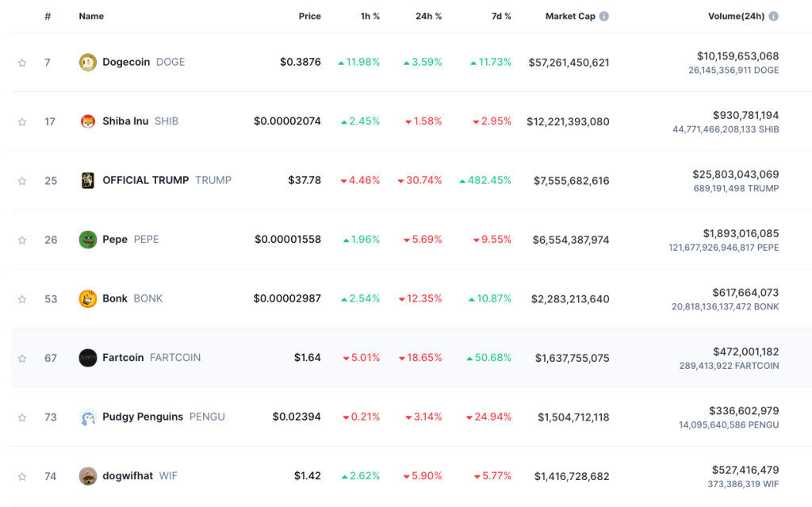Image resolution: width=812 pixels, height=507 pixels.
Task: Click the Pepe frog coin logo
Action: click(88, 240)
